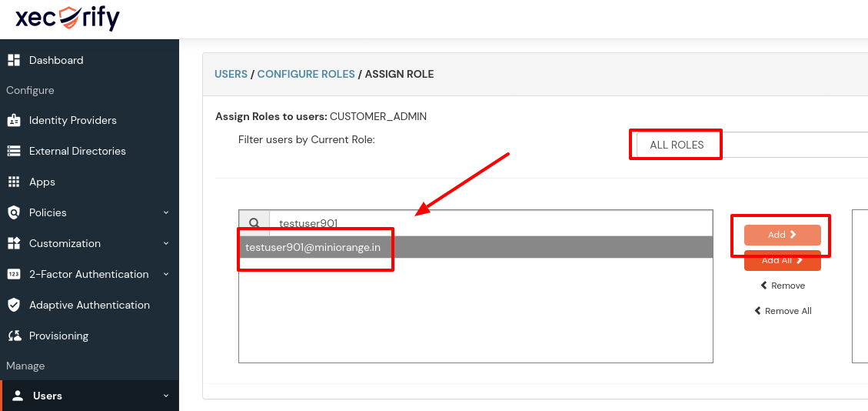This screenshot has height=411, width=868.
Task: Go to USERS breadcrumb link
Action: pos(231,75)
